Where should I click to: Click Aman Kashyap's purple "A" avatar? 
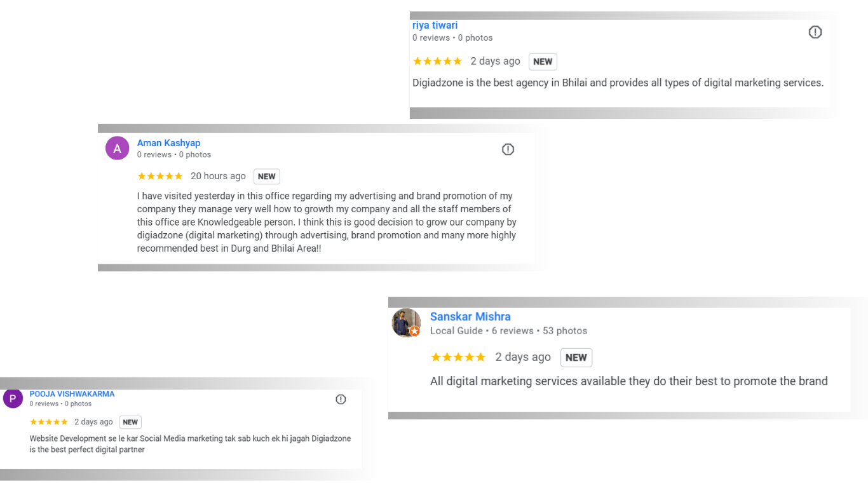pyautogui.click(x=117, y=149)
